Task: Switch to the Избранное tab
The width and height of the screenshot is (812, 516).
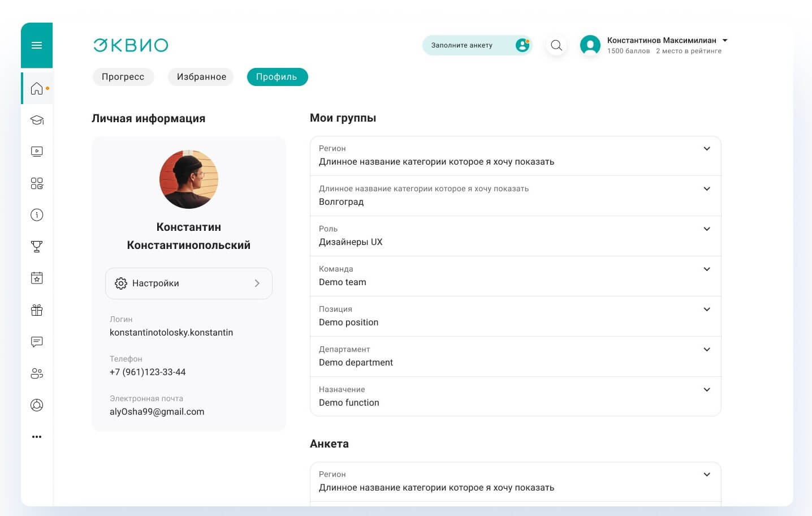Action: pyautogui.click(x=201, y=77)
